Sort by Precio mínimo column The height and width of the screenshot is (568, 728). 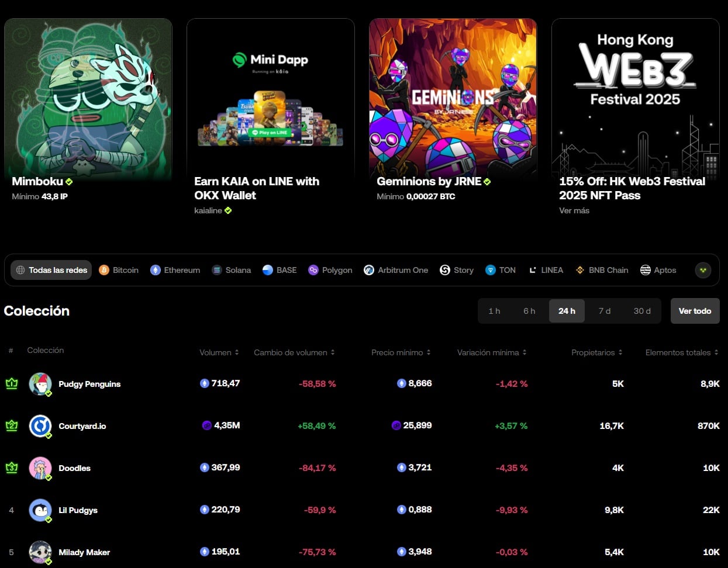point(401,352)
